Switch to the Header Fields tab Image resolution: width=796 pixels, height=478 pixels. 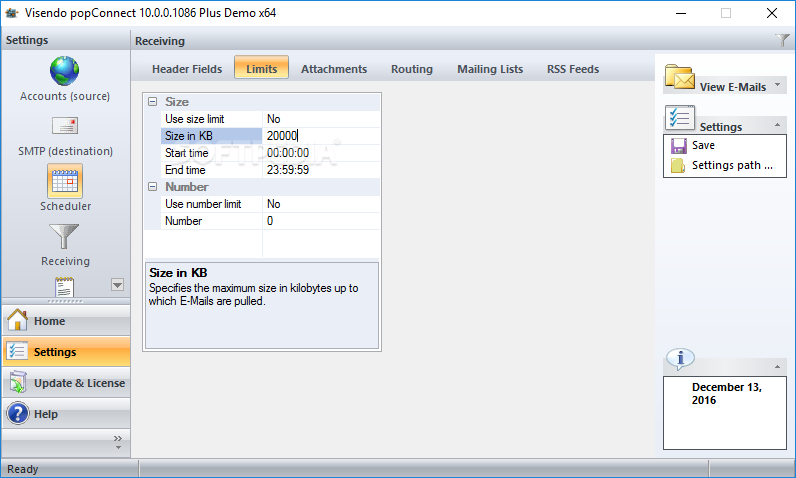[187, 69]
